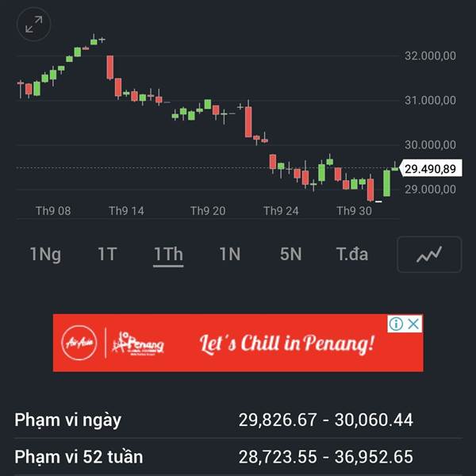
Task: Click the AirAsia logo in the ad
Action: tap(79, 343)
